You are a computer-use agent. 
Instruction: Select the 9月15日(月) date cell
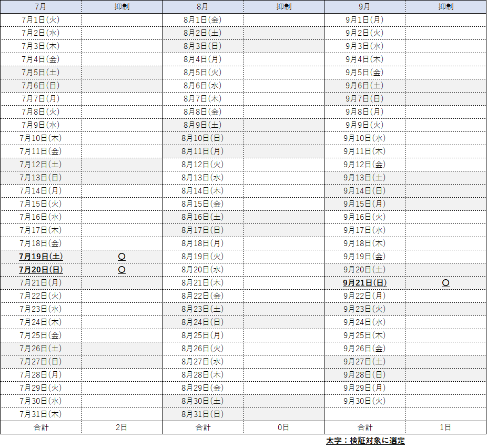point(364,204)
